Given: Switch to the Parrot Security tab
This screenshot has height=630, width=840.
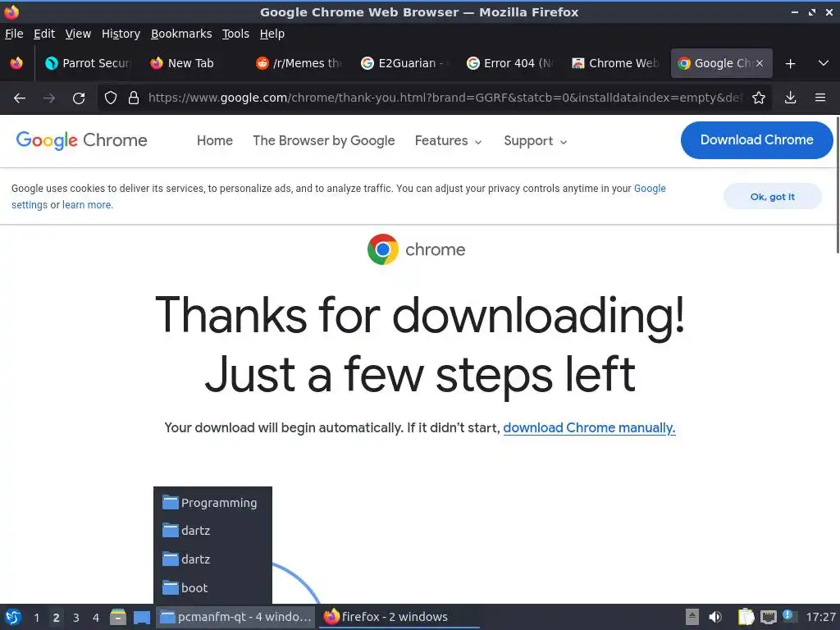Looking at the screenshot, I should [x=87, y=63].
